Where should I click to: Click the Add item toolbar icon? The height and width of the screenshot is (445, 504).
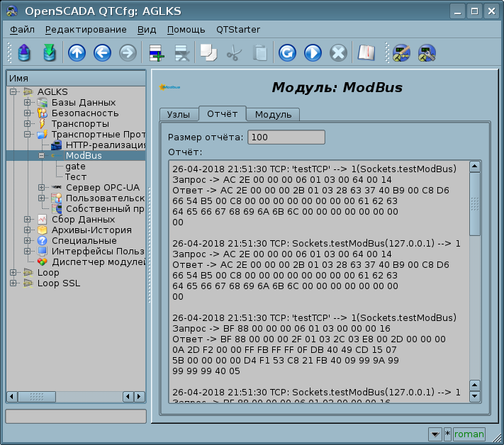[155, 53]
